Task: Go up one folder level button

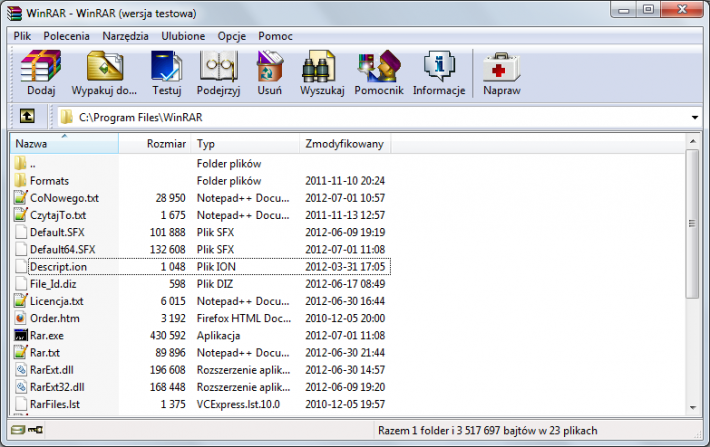Action: [x=27, y=117]
